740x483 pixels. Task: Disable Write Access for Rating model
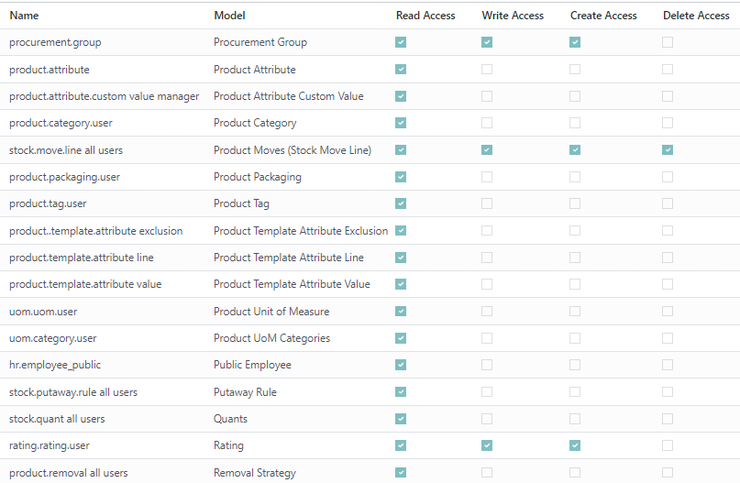(x=487, y=445)
